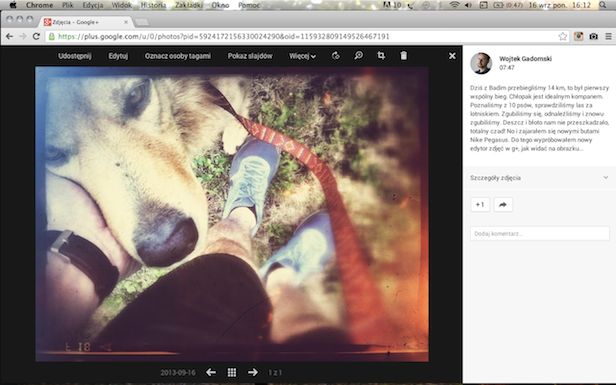This screenshot has width=616, height=385.
Task: Open a new tab with the new tab button
Action: (142, 22)
